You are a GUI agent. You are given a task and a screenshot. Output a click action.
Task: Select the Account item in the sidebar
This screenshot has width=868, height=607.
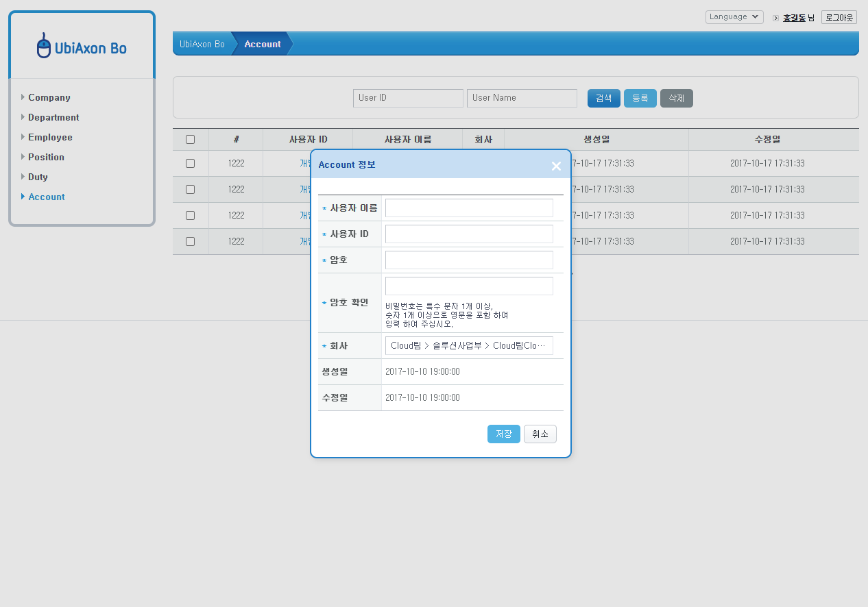point(46,197)
